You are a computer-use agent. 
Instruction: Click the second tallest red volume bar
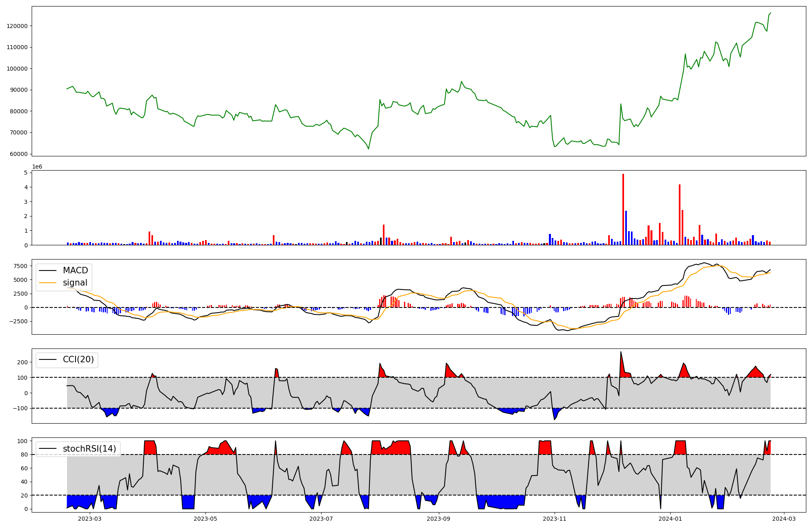pyautogui.click(x=680, y=214)
